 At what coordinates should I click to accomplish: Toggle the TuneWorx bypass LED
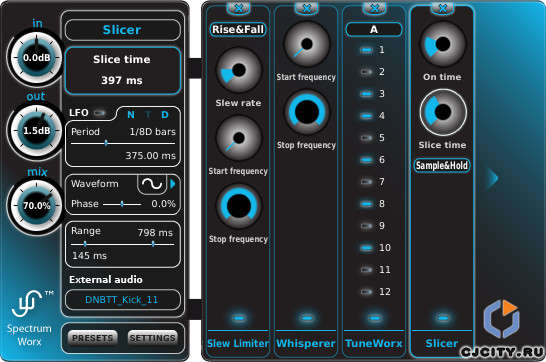pyautogui.click(x=375, y=317)
